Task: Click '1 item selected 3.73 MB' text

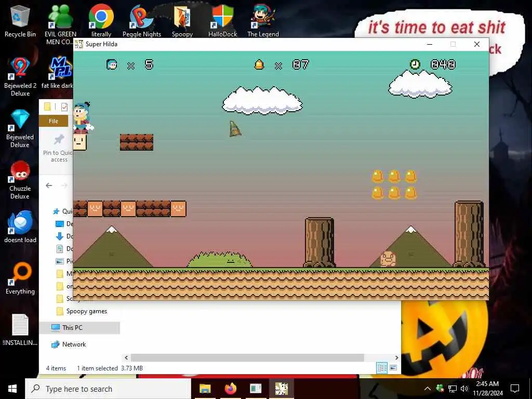Action: (x=110, y=368)
